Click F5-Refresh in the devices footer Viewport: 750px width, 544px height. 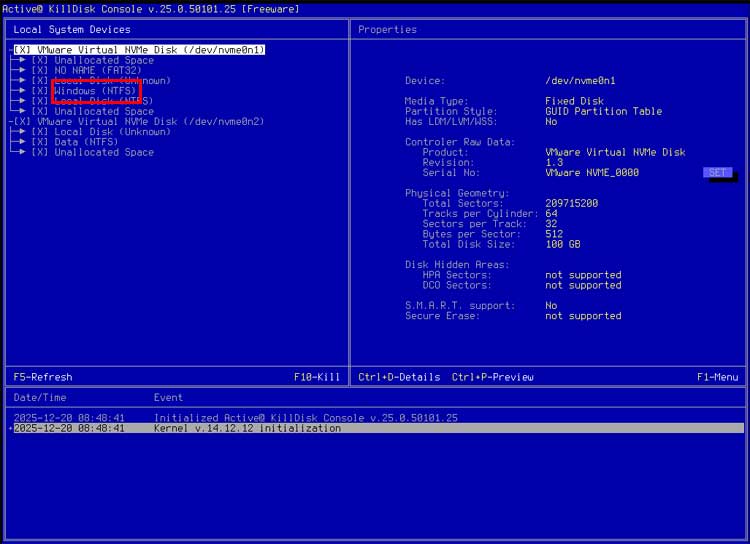coord(43,377)
